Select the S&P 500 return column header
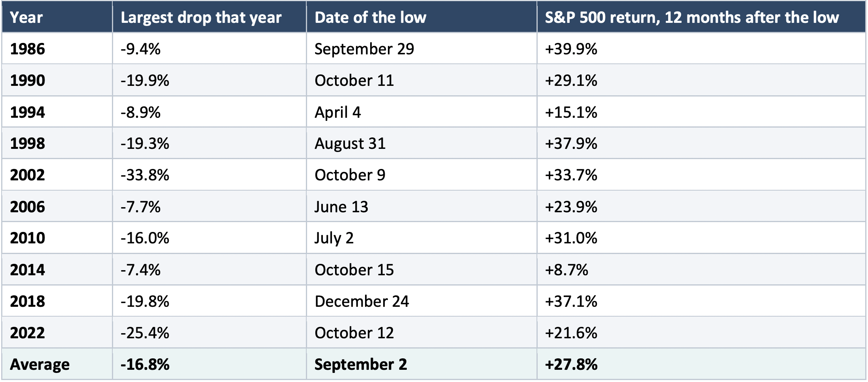868x382 pixels. point(701,17)
